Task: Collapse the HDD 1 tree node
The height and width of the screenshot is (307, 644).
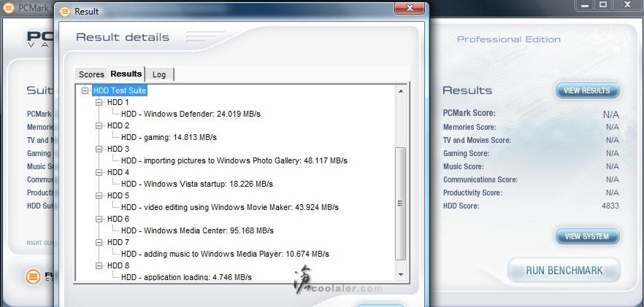Action: [99, 102]
